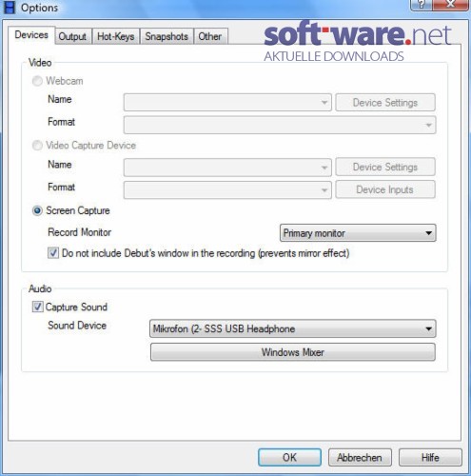471x476 pixels.
Task: Toggle the Do not include Debut's window checkbox
Action: pyautogui.click(x=53, y=253)
